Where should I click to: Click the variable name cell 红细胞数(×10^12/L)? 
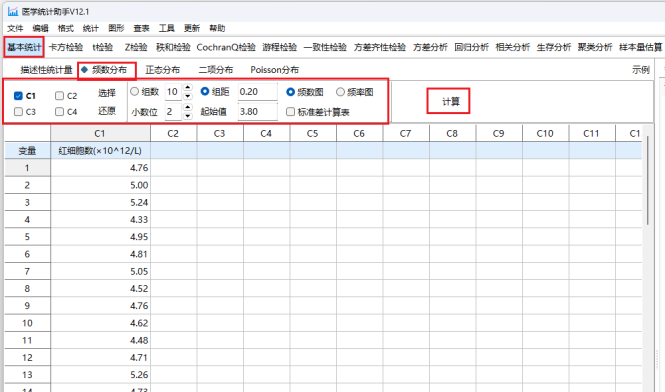click(x=101, y=151)
